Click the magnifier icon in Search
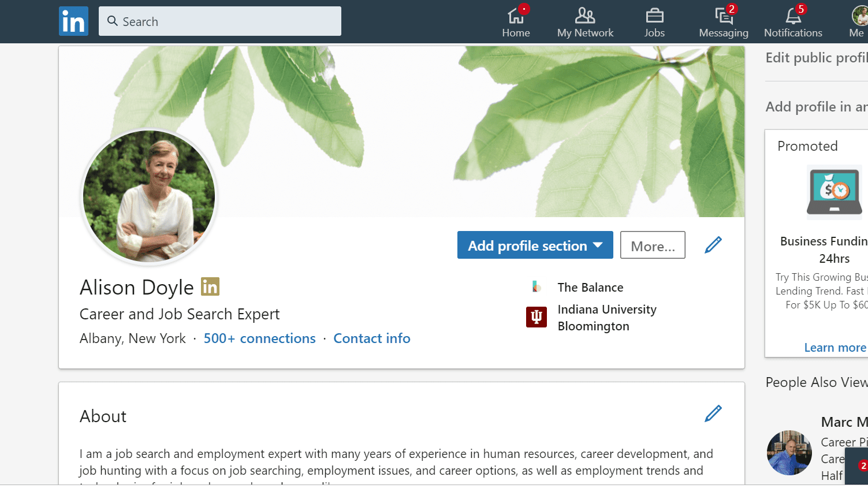 113,21
